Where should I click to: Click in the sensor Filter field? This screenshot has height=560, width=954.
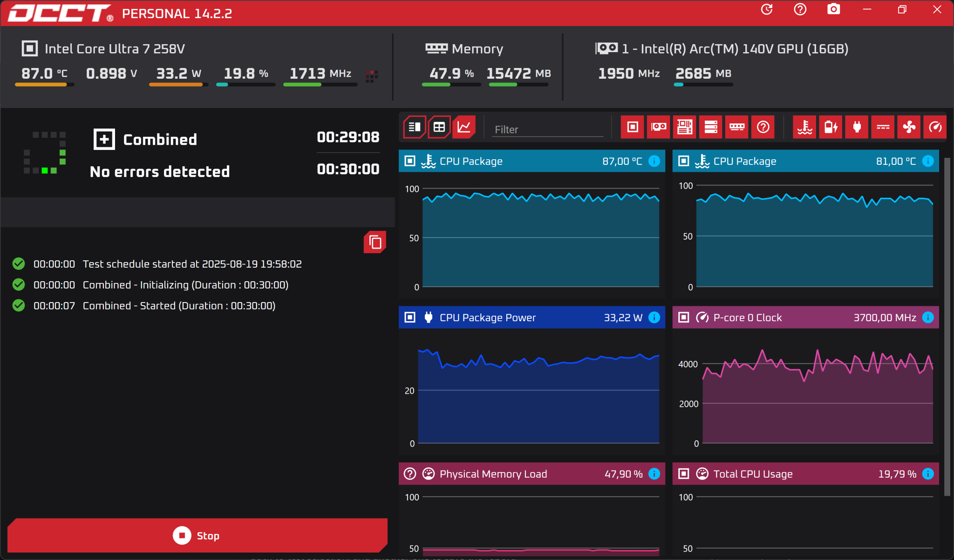547,129
